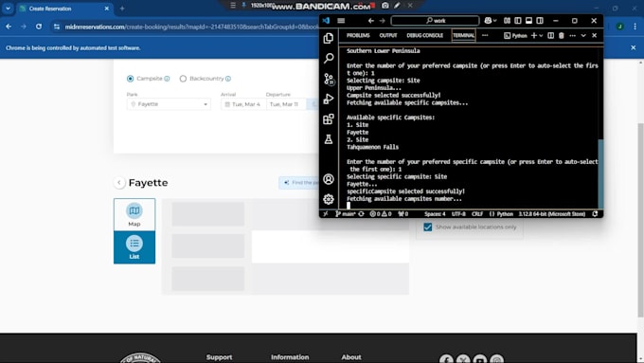Open the remote window status bar icon
The height and width of the screenshot is (363, 644).
(325, 214)
